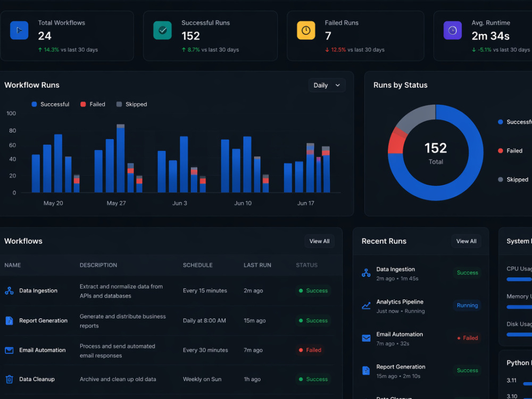
Task: Toggle Failed in Runs by Status legend
Action: 510,151
